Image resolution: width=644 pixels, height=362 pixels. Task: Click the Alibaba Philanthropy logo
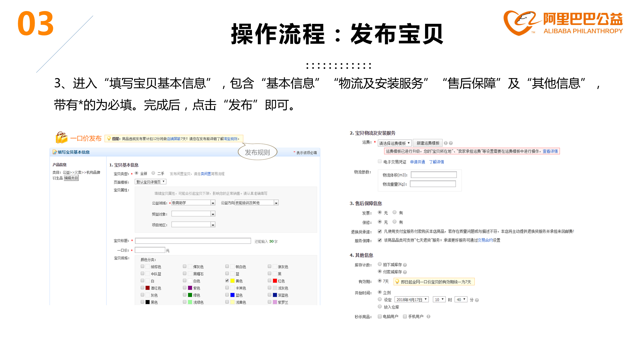coord(563,23)
